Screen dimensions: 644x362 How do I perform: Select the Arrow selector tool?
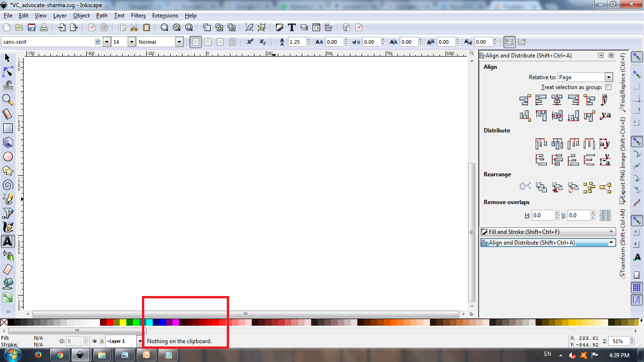[x=8, y=58]
